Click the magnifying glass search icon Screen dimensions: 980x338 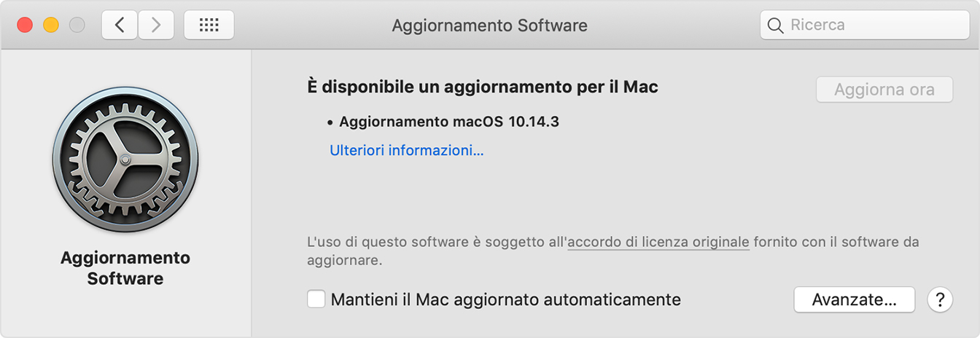click(776, 25)
